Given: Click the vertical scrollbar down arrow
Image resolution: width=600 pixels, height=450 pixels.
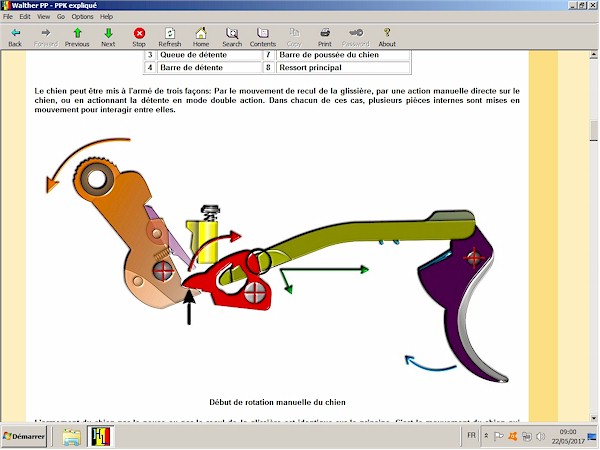Looking at the screenshot, I should click(593, 417).
